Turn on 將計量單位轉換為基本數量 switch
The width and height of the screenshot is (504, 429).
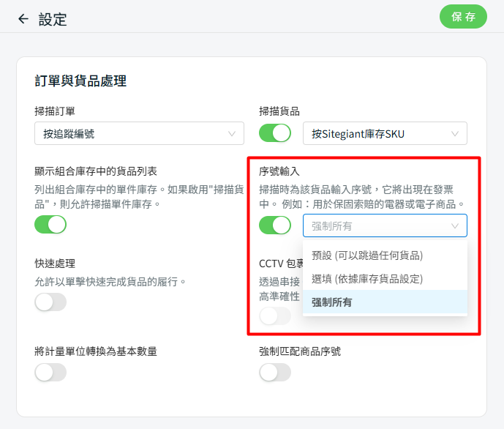(50, 372)
